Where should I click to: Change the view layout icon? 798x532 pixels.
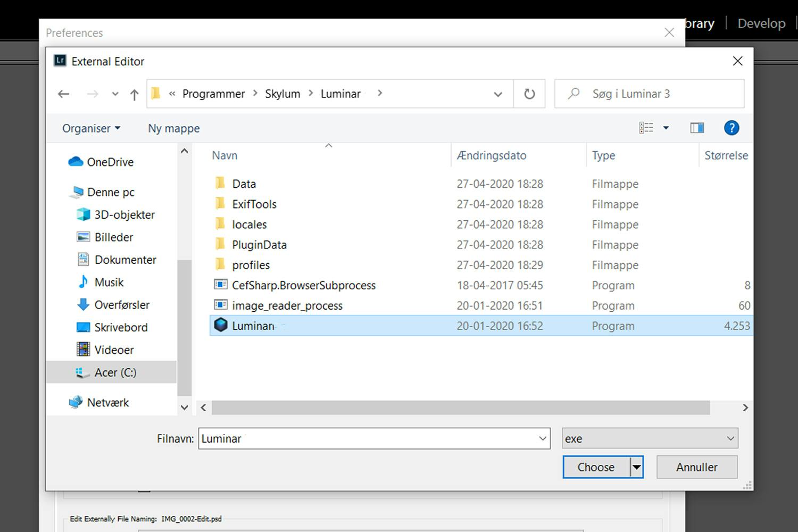(646, 128)
